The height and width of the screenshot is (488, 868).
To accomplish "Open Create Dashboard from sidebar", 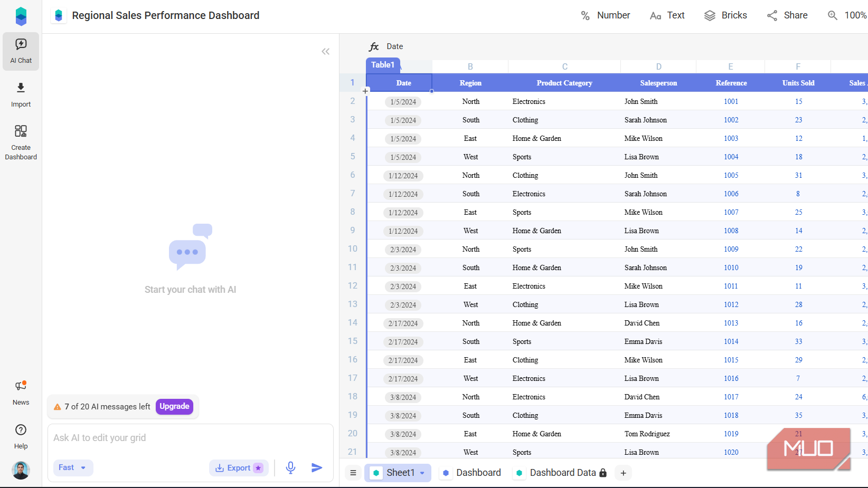I will tap(21, 141).
